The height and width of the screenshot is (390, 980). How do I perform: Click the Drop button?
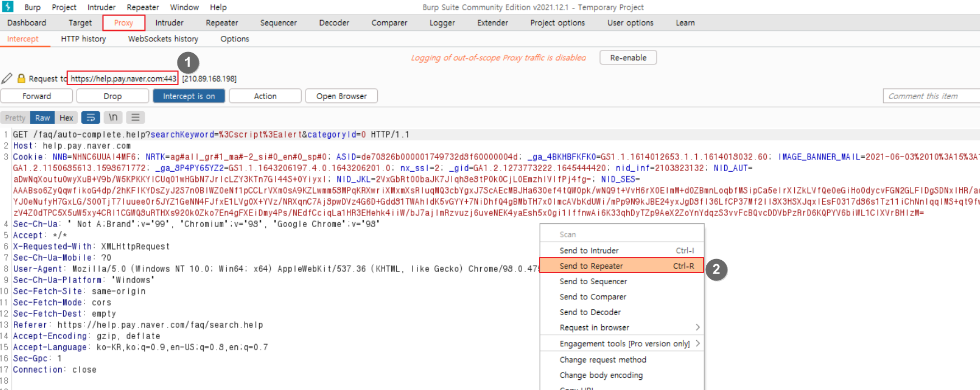point(112,96)
